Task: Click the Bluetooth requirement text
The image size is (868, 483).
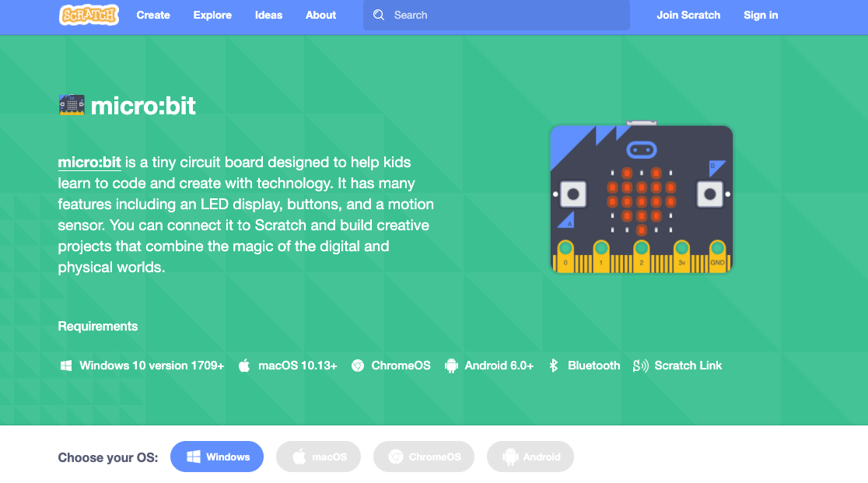Action: [x=593, y=366]
